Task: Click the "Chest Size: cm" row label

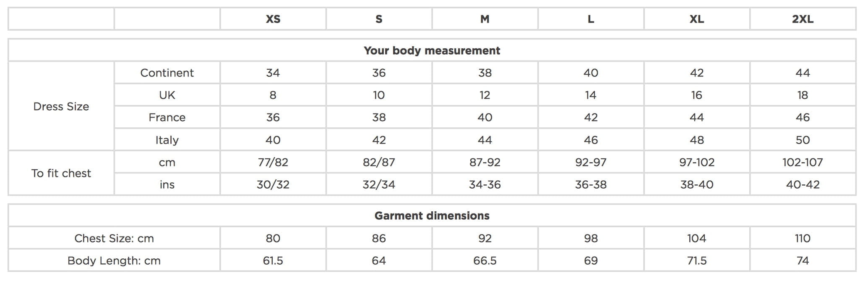Action: [x=114, y=239]
